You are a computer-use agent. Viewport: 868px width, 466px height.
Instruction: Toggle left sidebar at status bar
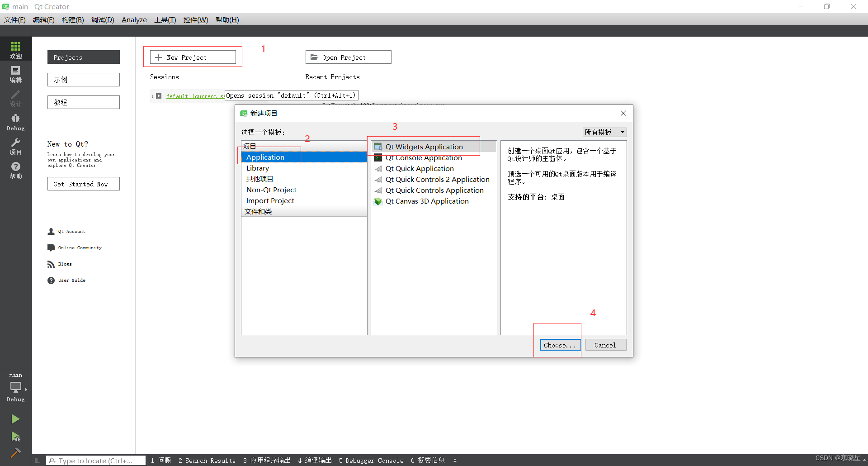[x=38, y=461]
